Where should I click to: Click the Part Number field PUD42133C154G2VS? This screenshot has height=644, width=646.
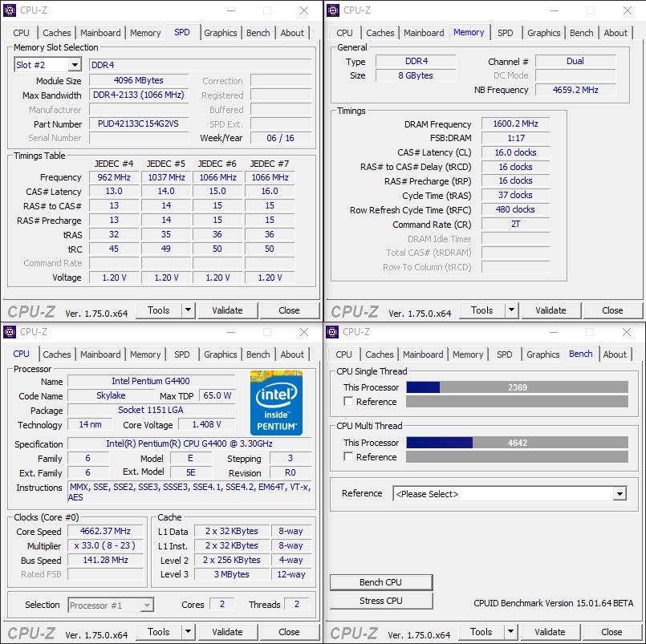click(x=139, y=124)
